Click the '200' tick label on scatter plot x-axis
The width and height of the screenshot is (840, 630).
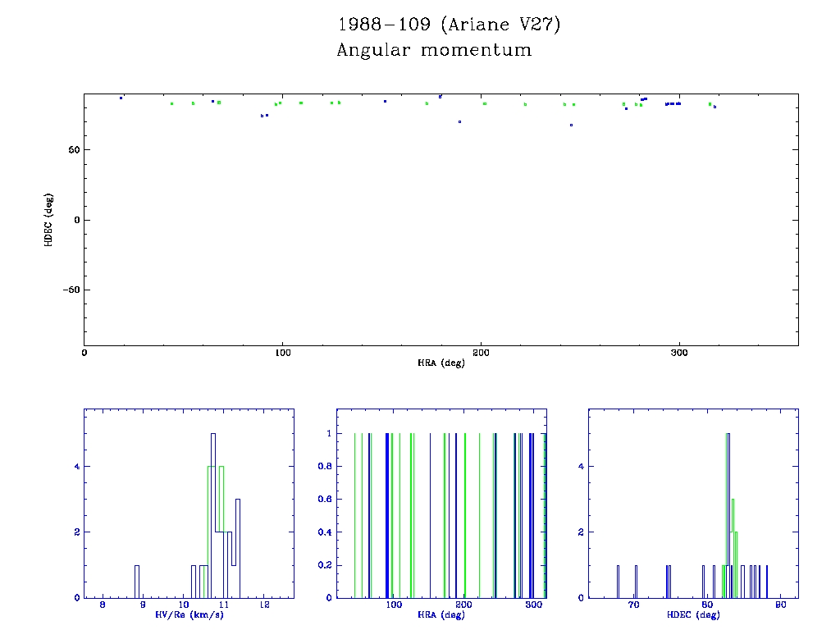(x=481, y=353)
